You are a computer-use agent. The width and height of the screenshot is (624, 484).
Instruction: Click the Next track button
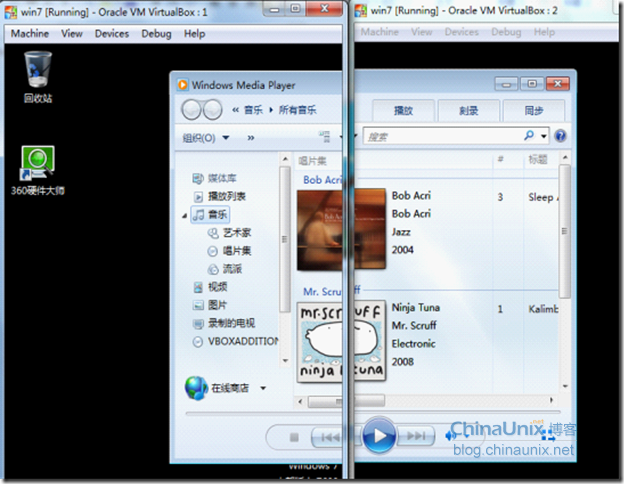click(x=416, y=436)
